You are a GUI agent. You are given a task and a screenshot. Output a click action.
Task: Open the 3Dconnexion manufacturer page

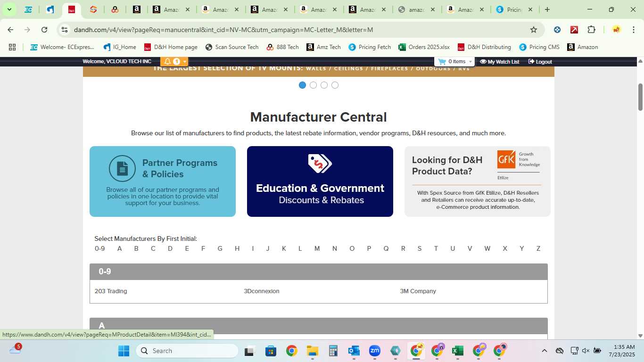click(x=262, y=291)
